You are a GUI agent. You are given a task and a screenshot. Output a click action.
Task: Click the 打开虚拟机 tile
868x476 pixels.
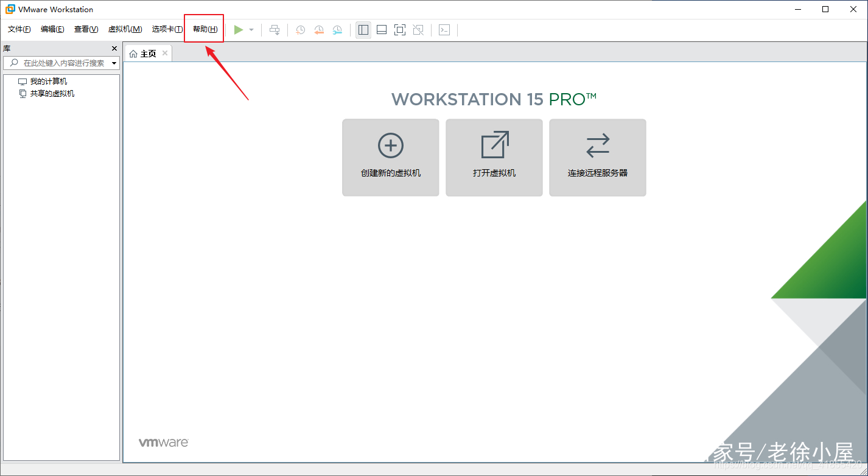(x=494, y=158)
